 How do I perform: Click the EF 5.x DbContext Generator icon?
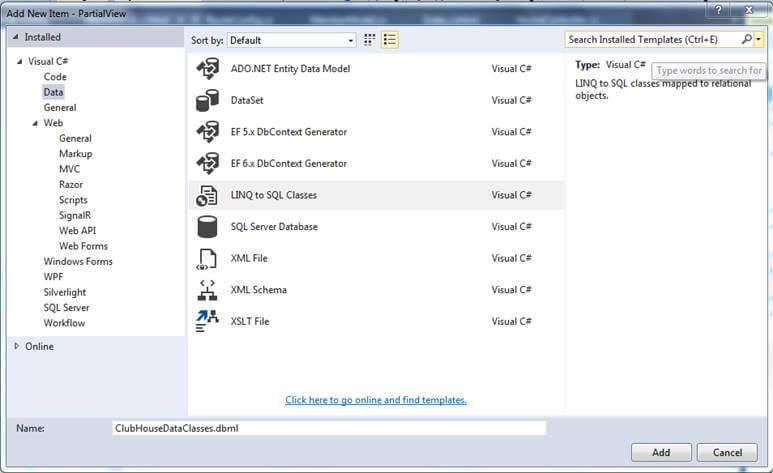click(208, 132)
